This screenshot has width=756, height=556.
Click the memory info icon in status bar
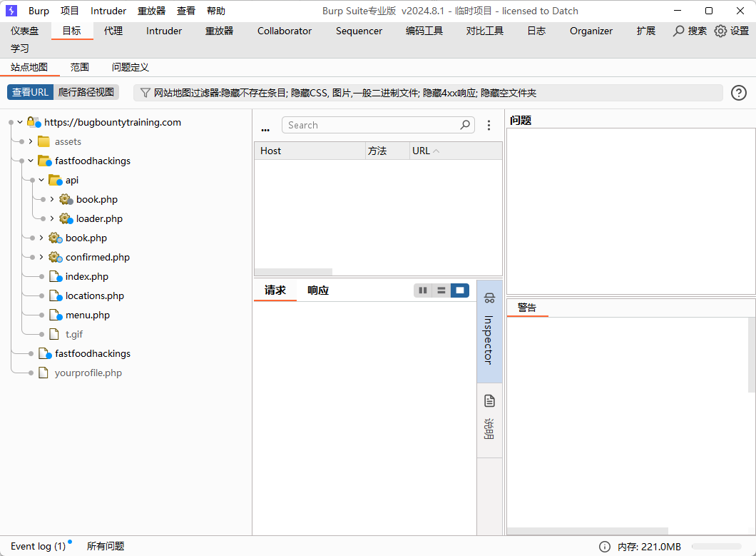pos(605,546)
